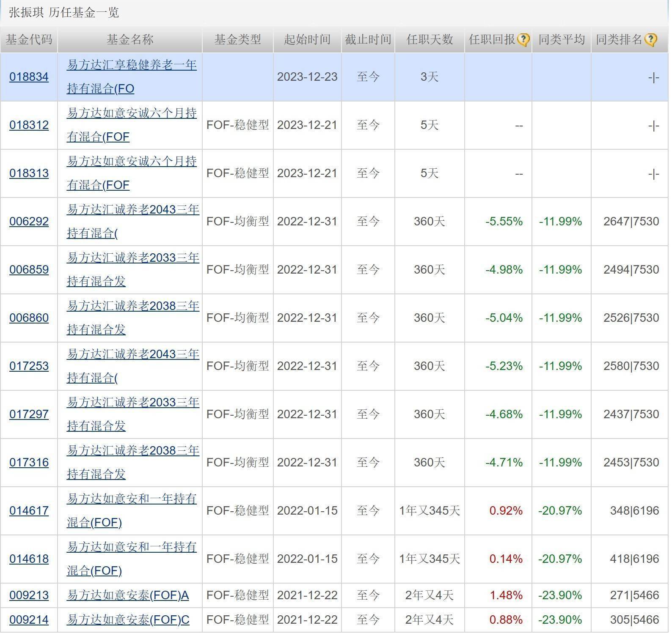Open fund code 017253 link

pos(29,366)
